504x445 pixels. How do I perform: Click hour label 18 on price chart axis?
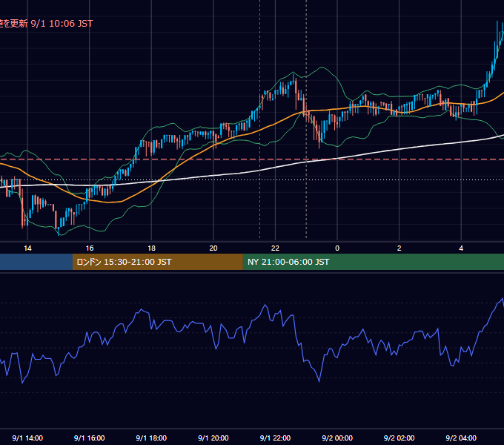click(151, 248)
